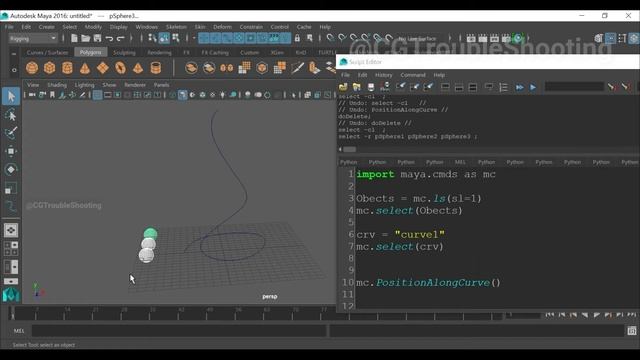The image size is (640, 360).
Task: Create a polygon cone from the shelf
Action: point(85,68)
